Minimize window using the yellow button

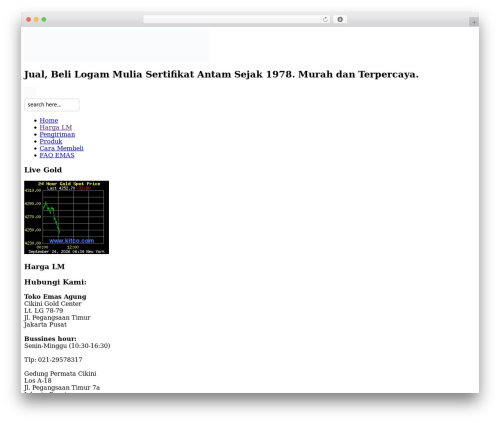coord(36,20)
